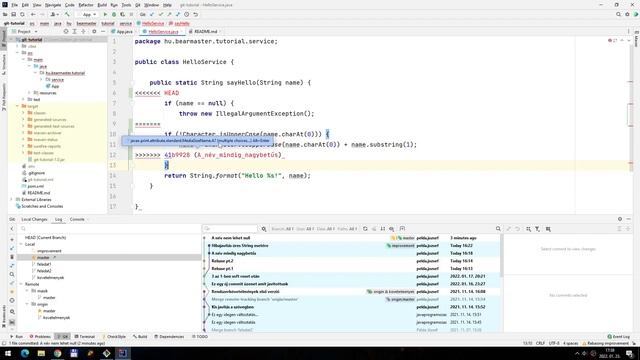Collapse the Local branches group
640x360 pixels.
point(21,244)
